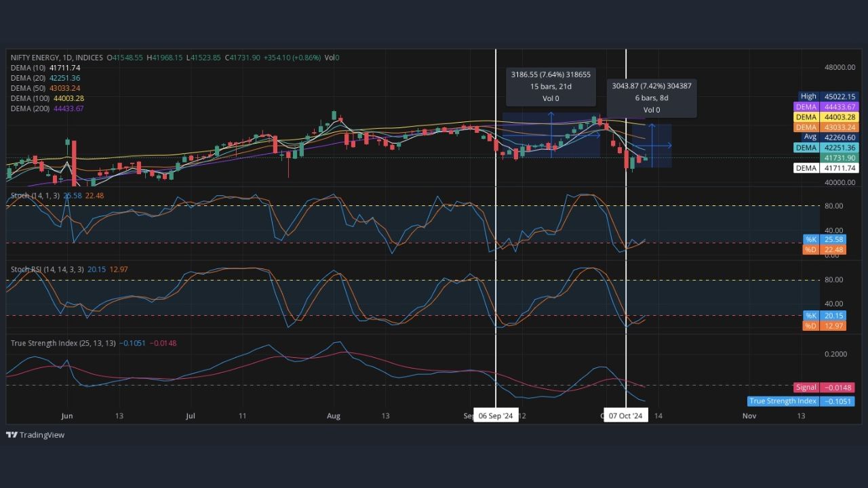Click the yellow DEMA 44003.28 price label
Screen dimensions: 868x488
[x=825, y=117]
